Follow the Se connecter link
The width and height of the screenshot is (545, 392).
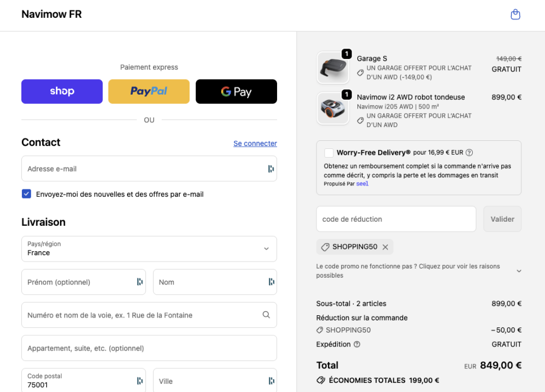click(x=255, y=144)
